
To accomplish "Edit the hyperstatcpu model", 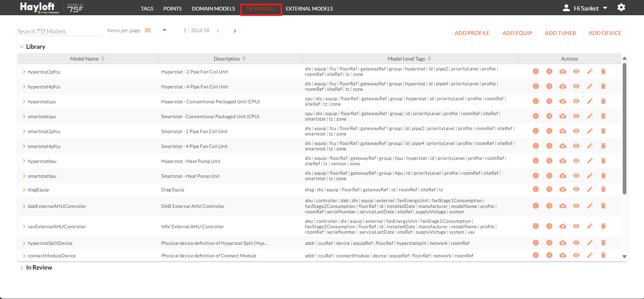I will click(x=590, y=101).
